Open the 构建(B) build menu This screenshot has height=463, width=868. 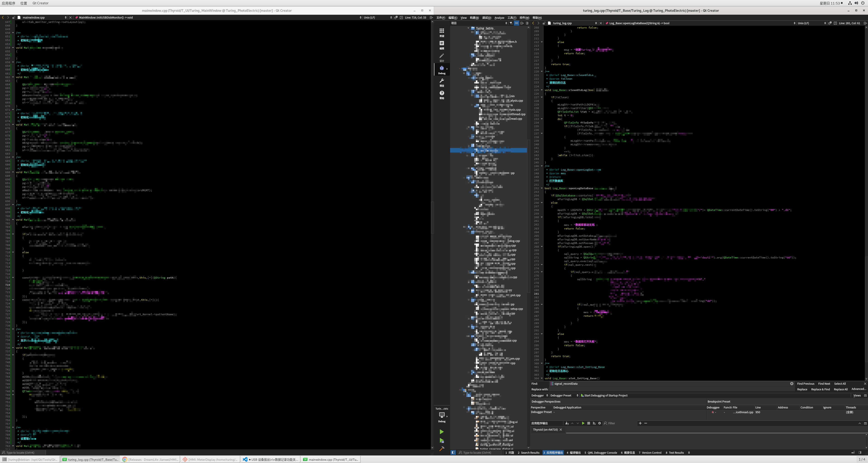(x=474, y=18)
